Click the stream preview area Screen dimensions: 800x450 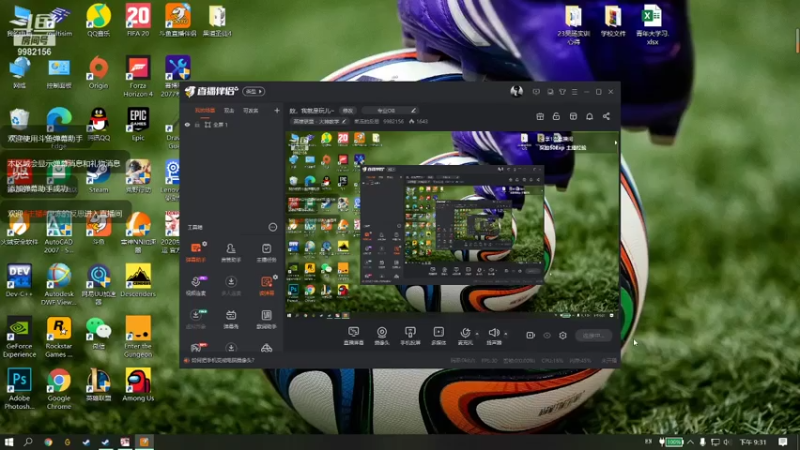point(452,225)
